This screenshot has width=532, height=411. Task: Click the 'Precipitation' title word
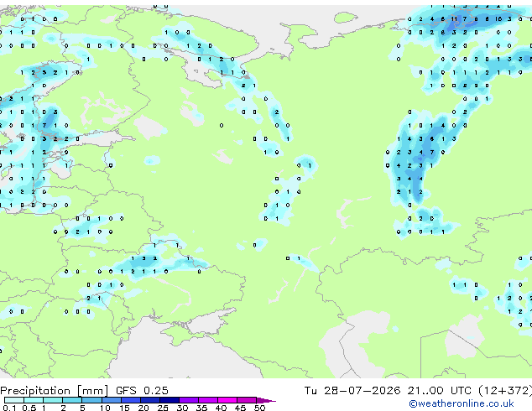(35, 391)
